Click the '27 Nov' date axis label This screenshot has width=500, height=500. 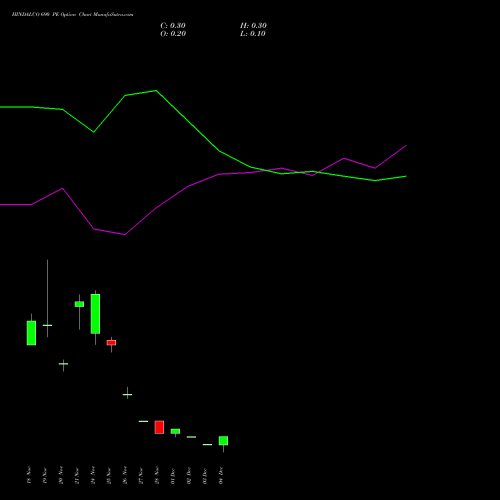click(141, 475)
